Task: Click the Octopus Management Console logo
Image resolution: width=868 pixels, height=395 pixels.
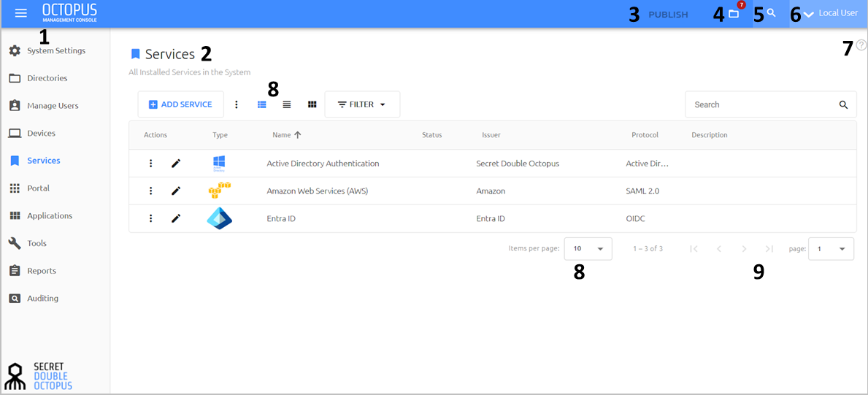Action: click(70, 12)
